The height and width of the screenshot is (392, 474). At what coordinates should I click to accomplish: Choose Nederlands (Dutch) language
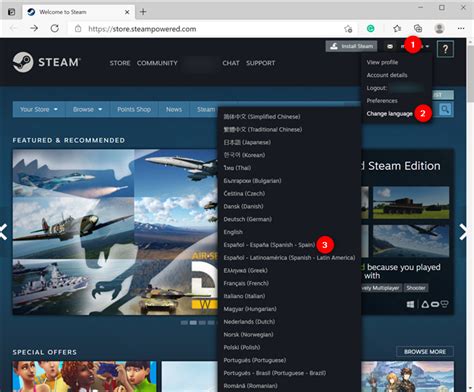point(249,322)
